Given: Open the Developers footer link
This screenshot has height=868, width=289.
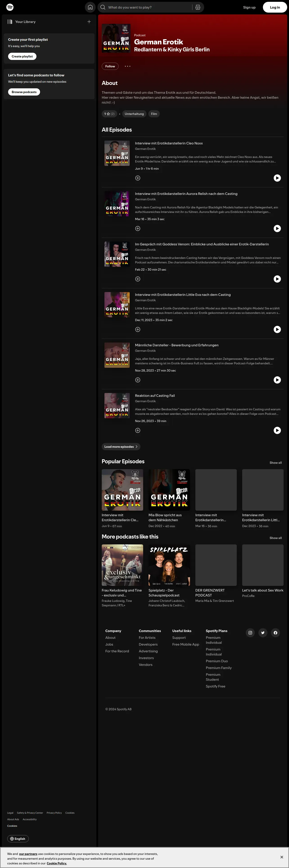Looking at the screenshot, I should coord(148,644).
